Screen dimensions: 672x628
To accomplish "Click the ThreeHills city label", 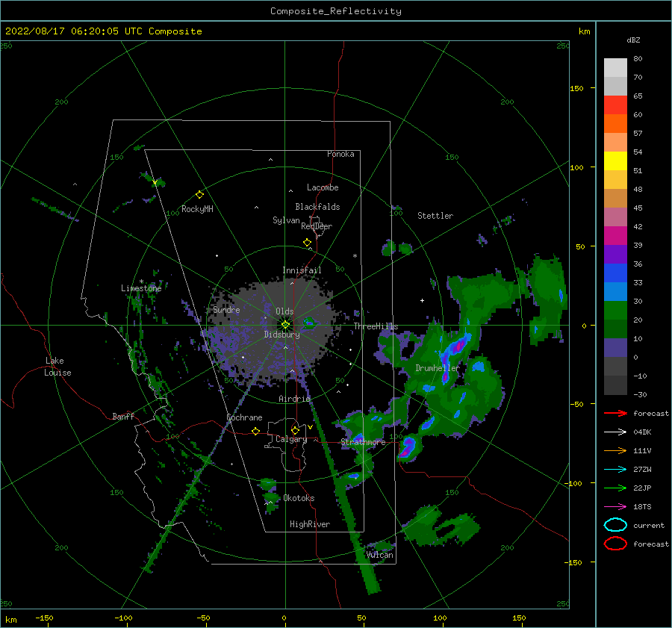I will tap(376, 326).
